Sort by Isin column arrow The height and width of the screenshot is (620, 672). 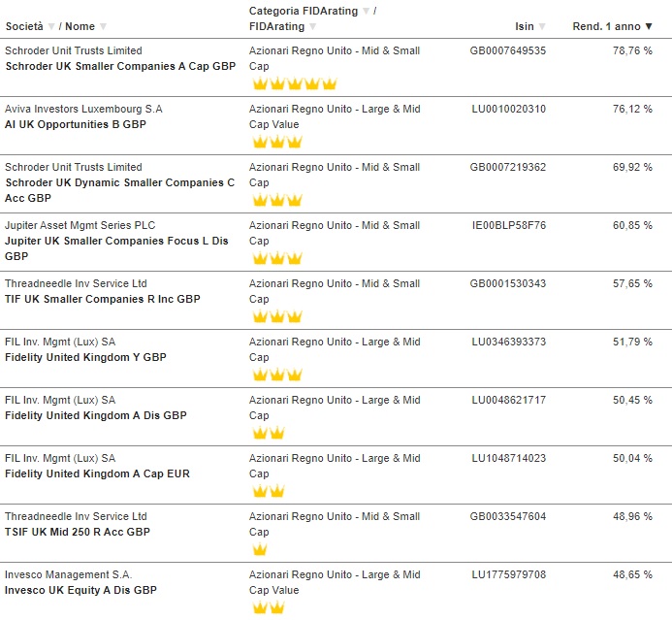click(x=542, y=26)
